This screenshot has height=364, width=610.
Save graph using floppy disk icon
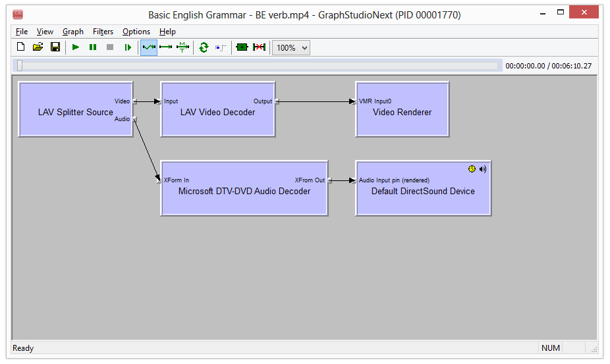55,47
